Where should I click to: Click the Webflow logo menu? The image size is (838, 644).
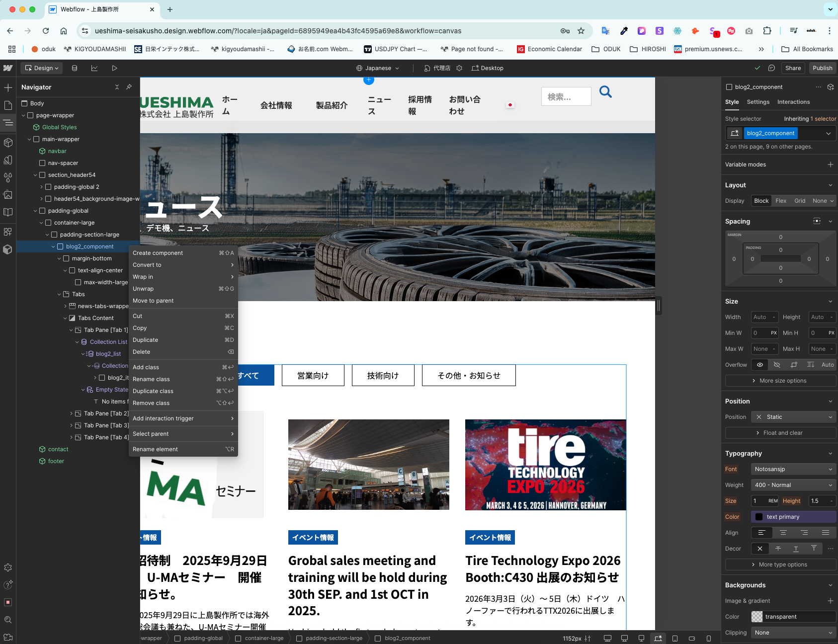pos(8,68)
